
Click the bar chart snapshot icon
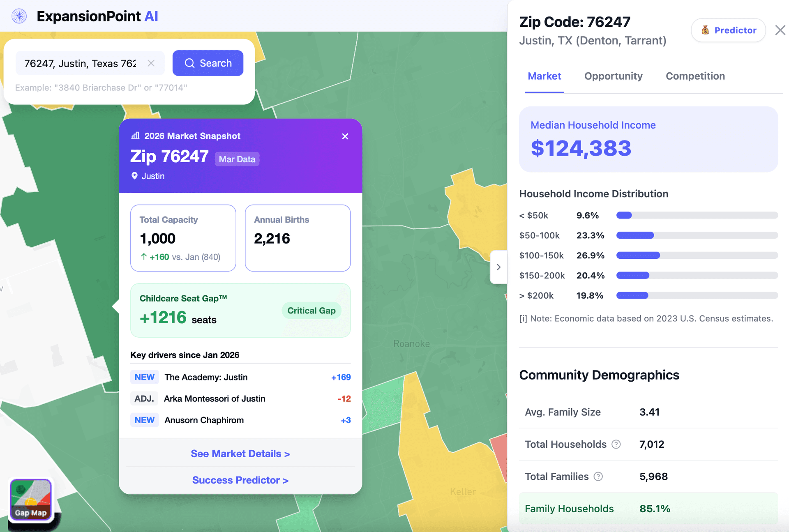135,136
